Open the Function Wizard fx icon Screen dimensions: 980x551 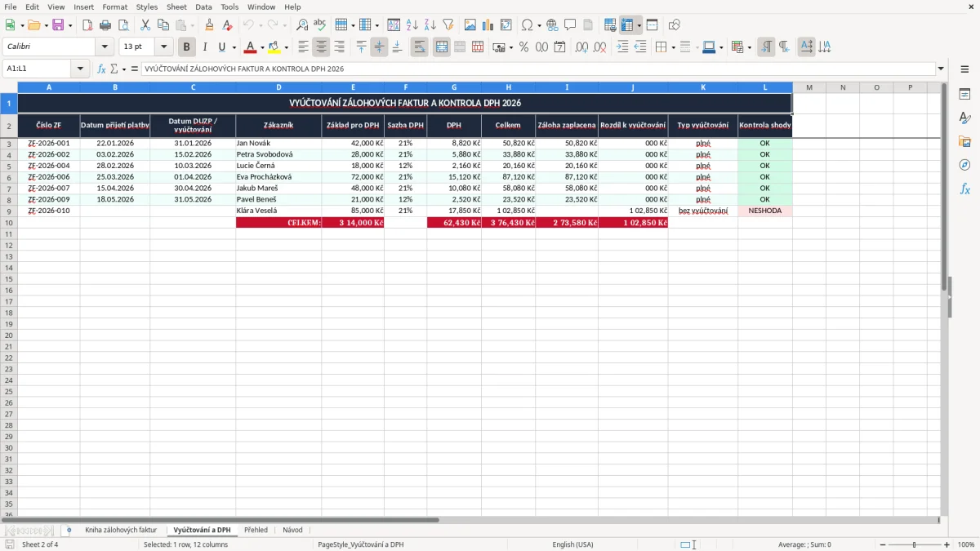pos(102,69)
